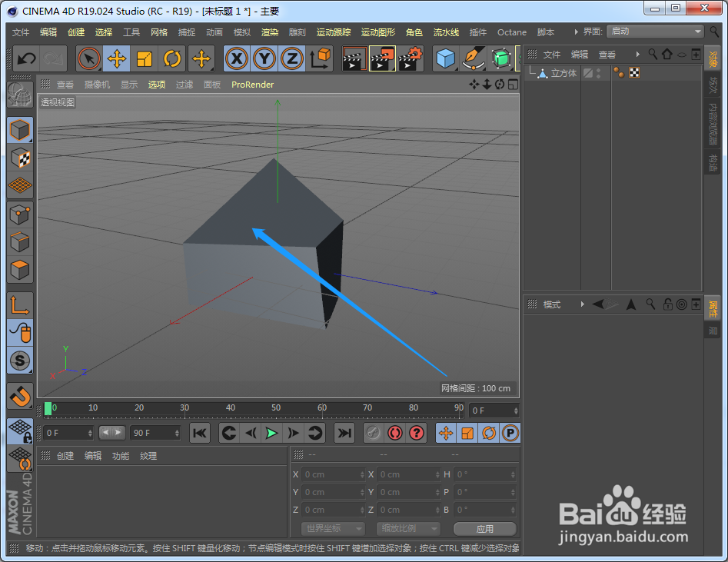Image resolution: width=728 pixels, height=562 pixels.
Task: Click the timeline frame marker at 0
Action: click(48, 409)
